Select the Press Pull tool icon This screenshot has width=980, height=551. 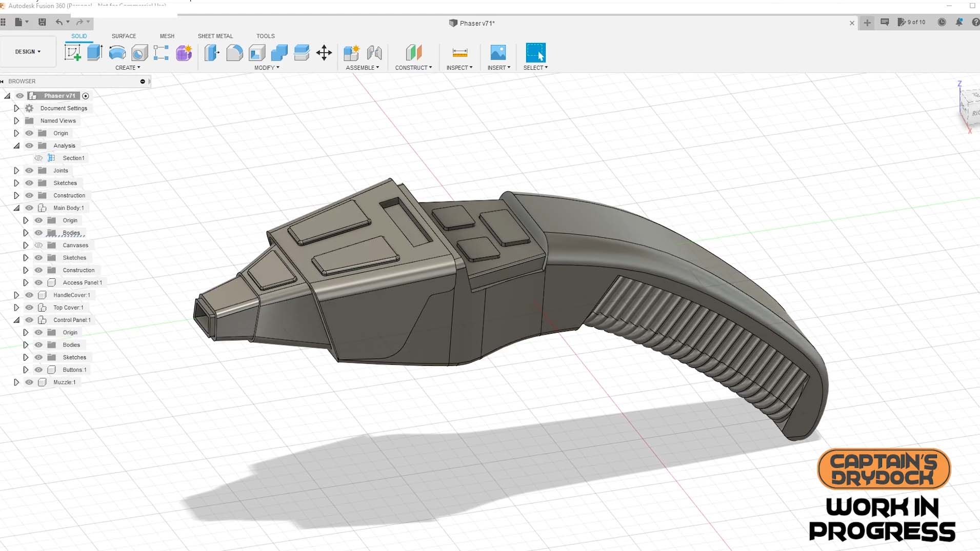click(212, 52)
